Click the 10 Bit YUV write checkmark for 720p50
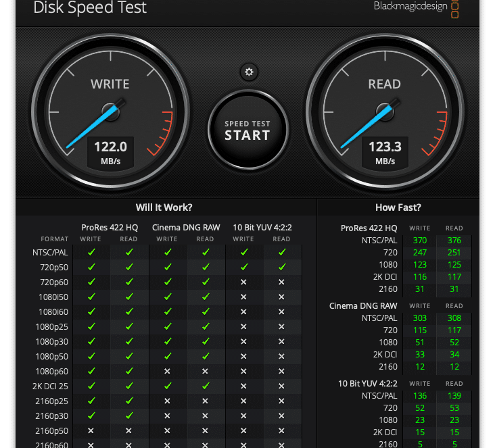 (244, 267)
